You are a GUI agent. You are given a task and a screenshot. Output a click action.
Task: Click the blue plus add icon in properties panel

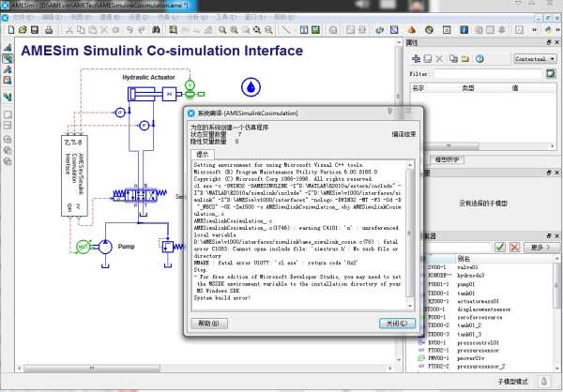pos(414,58)
